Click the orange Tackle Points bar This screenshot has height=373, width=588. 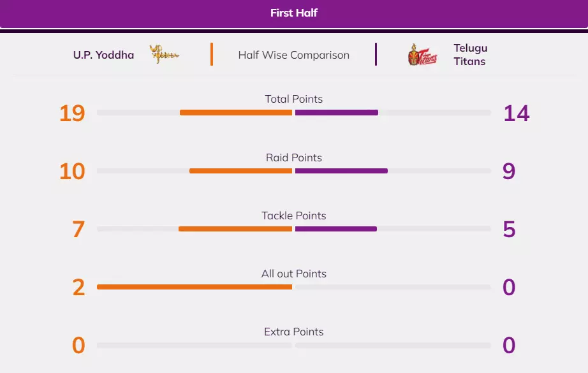pyautogui.click(x=235, y=229)
